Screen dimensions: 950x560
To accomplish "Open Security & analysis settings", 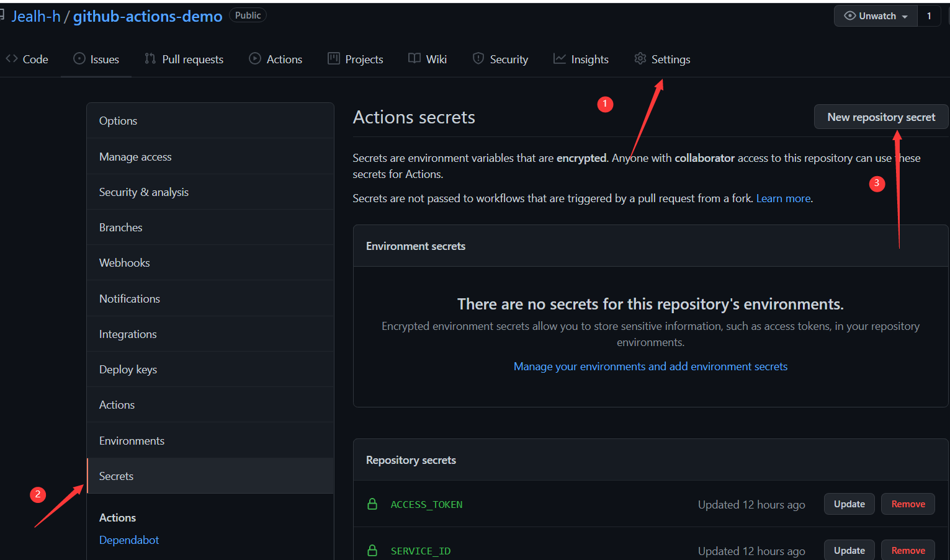I will point(210,192).
